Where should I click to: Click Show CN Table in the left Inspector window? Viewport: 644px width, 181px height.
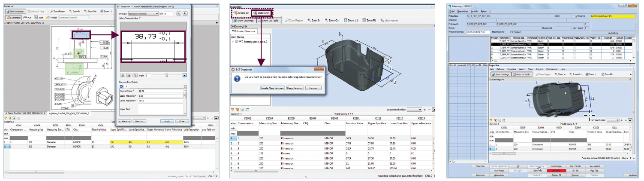coord(36,12)
